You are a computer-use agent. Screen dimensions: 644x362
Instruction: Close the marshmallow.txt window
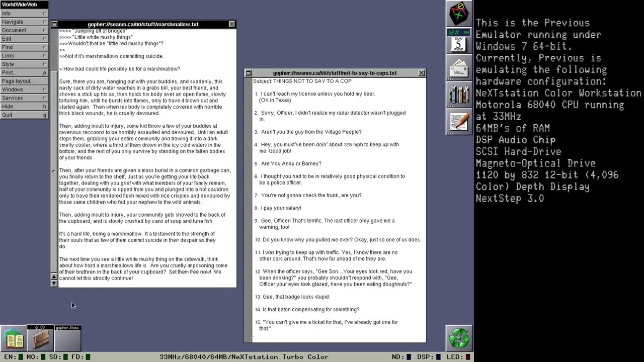231,24
